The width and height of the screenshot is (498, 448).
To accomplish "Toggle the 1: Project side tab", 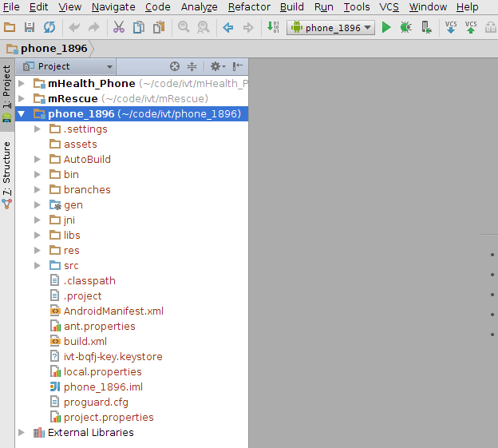I will [x=7, y=94].
